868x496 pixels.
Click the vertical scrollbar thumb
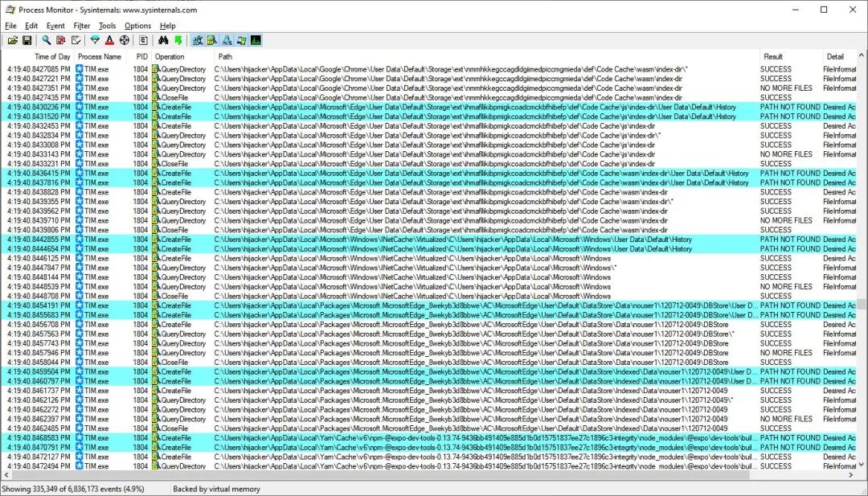coord(862,305)
